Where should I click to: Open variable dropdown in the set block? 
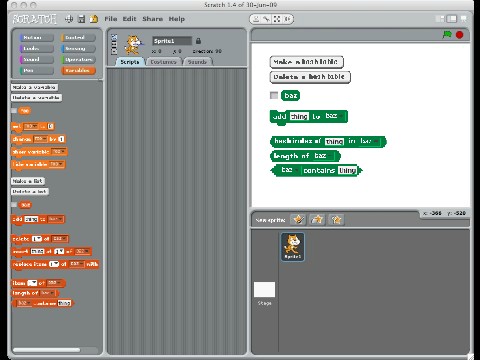(31, 126)
